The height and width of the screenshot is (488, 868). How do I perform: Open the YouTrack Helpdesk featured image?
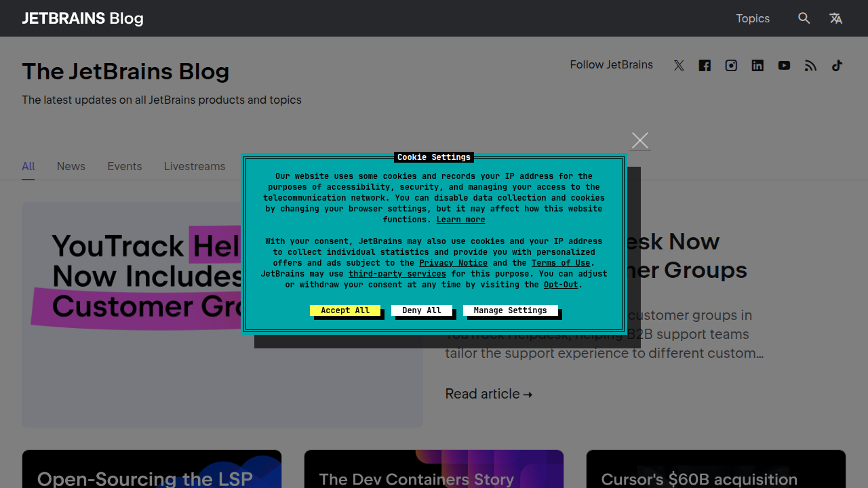(222, 314)
